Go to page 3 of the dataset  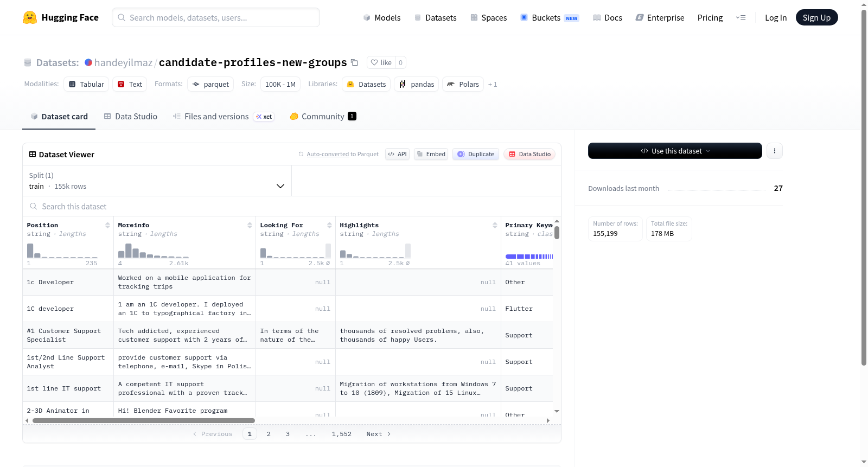tap(288, 434)
